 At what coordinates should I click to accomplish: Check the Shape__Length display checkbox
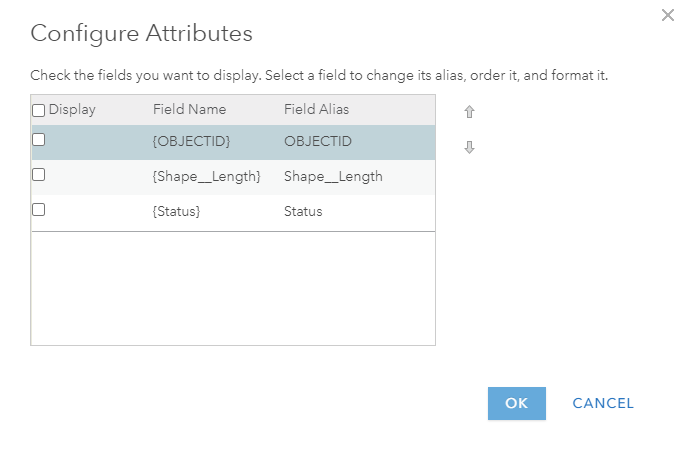click(x=39, y=175)
